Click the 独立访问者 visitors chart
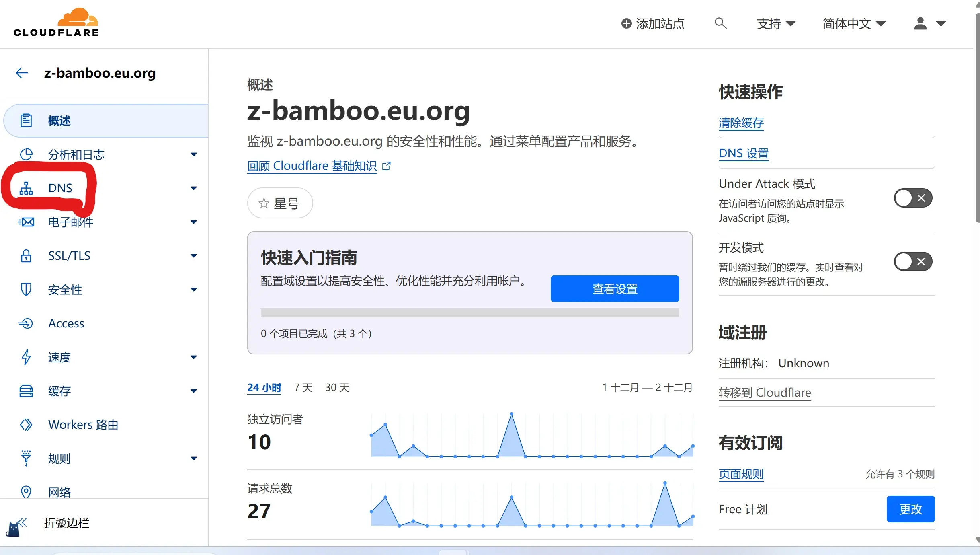The width and height of the screenshot is (980, 555). tap(532, 435)
